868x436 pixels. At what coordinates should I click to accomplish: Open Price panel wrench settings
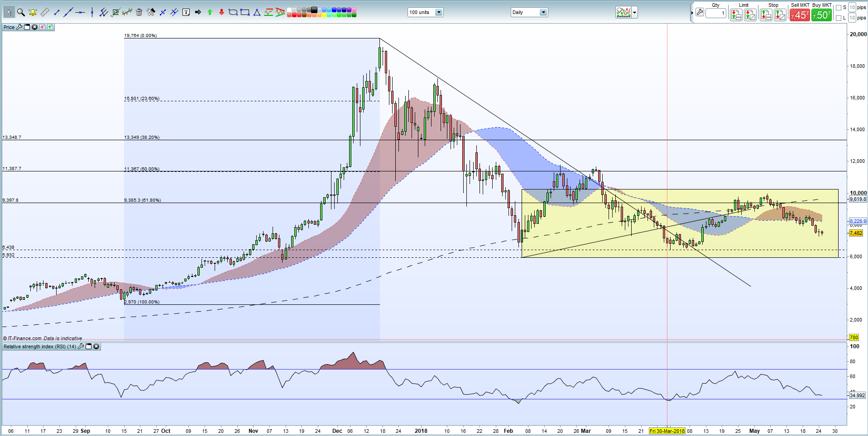[19, 27]
